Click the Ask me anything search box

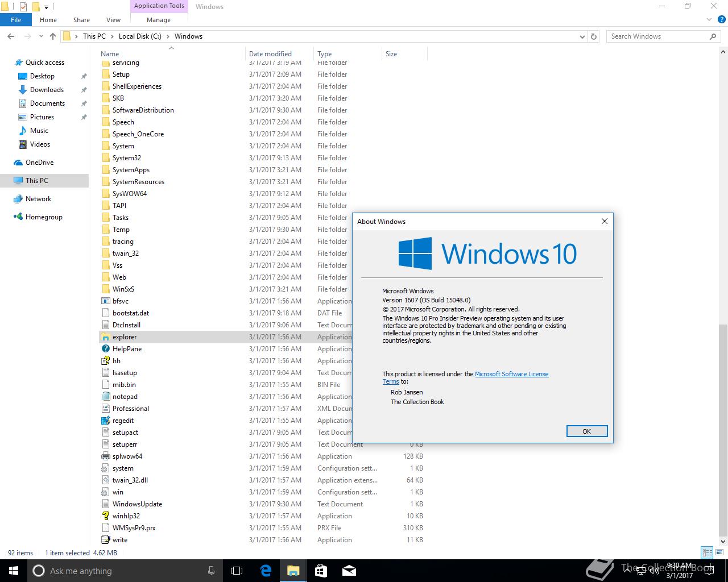point(124,571)
